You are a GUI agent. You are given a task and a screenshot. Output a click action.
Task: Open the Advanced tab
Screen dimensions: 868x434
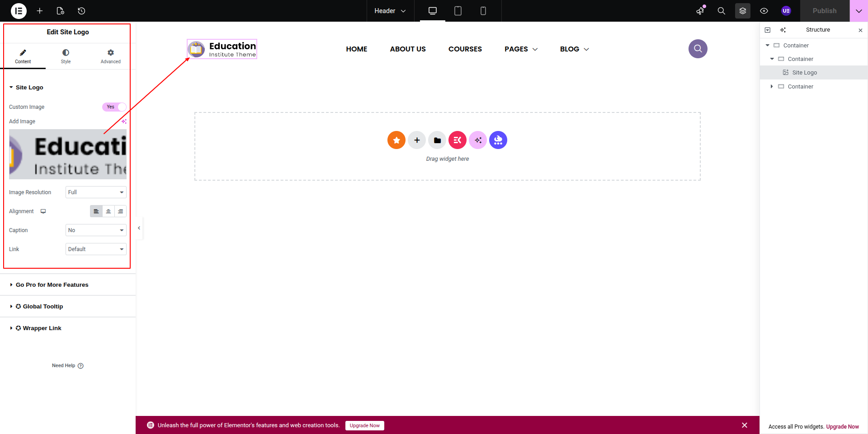pos(110,56)
